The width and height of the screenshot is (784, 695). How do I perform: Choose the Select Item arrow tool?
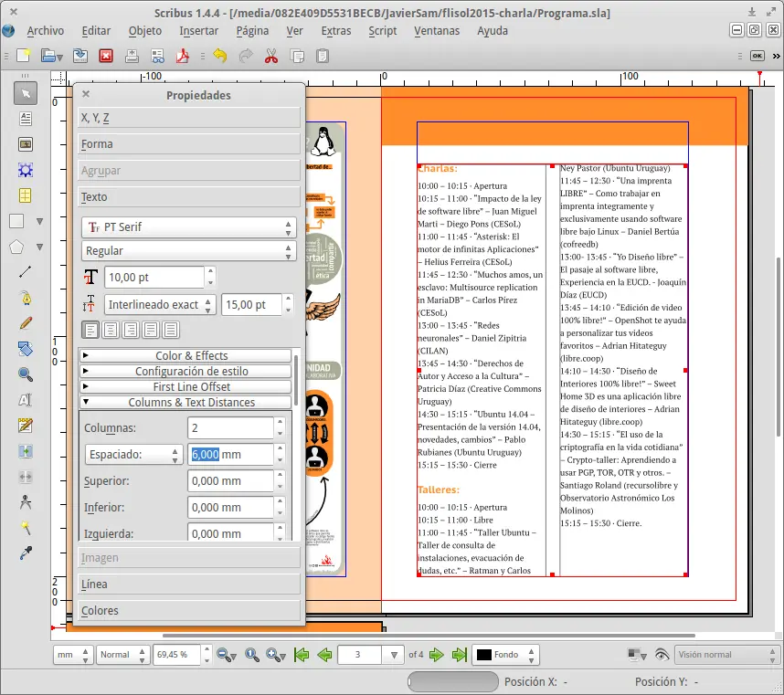point(26,94)
